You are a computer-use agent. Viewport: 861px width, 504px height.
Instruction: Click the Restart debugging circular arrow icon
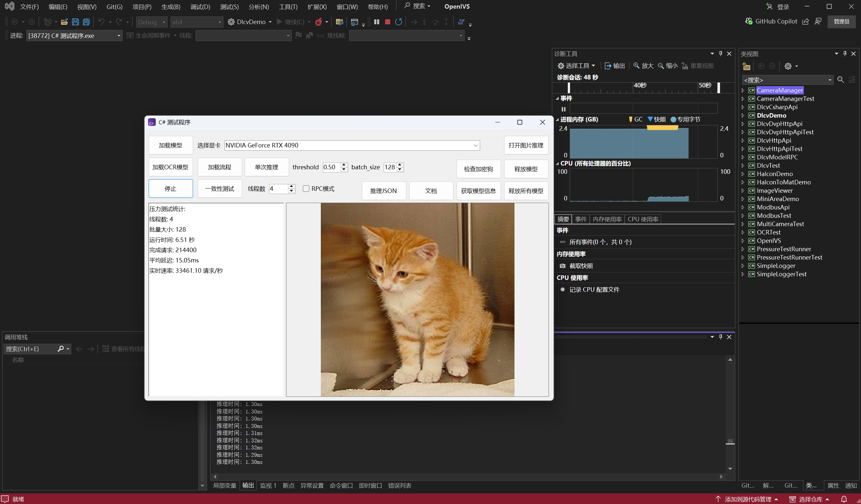398,22
